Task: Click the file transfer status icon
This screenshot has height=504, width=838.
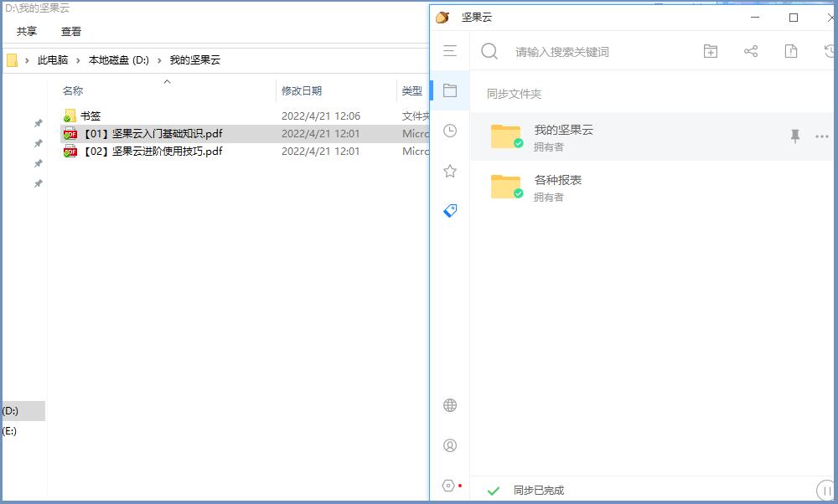Action: tap(789, 51)
